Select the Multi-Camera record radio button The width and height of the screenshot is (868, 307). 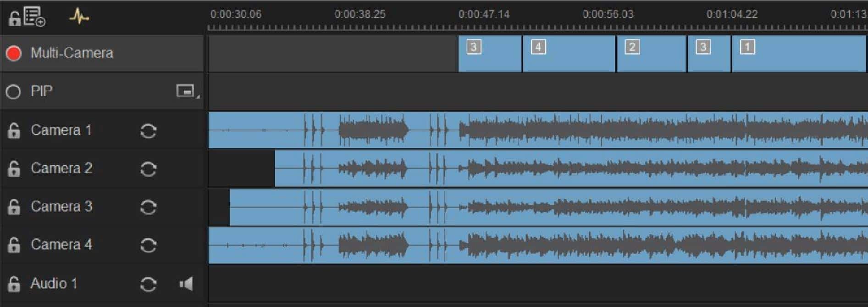14,53
